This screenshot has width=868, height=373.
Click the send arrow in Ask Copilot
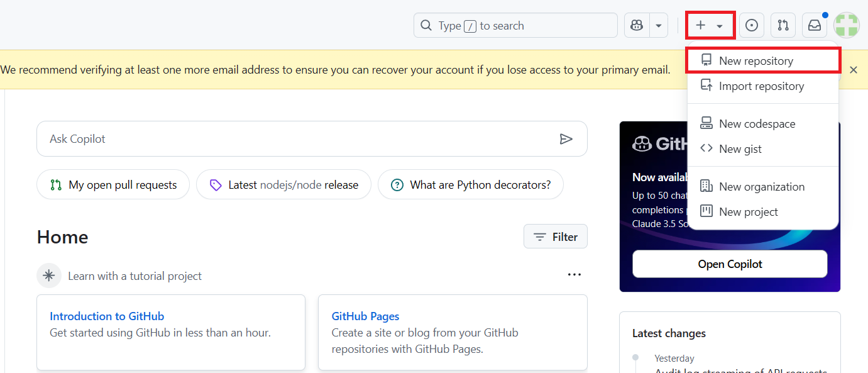pyautogui.click(x=566, y=139)
